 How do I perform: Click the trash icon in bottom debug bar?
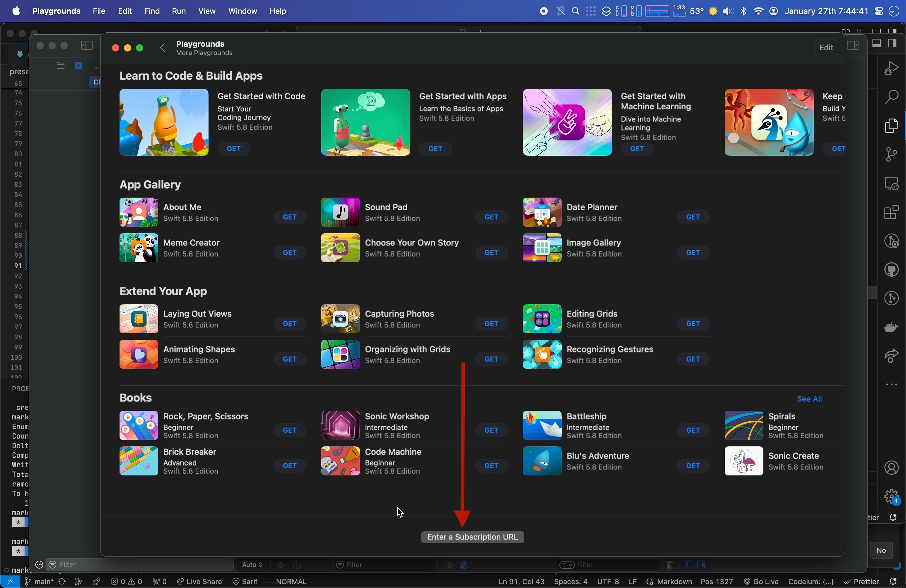click(x=669, y=566)
